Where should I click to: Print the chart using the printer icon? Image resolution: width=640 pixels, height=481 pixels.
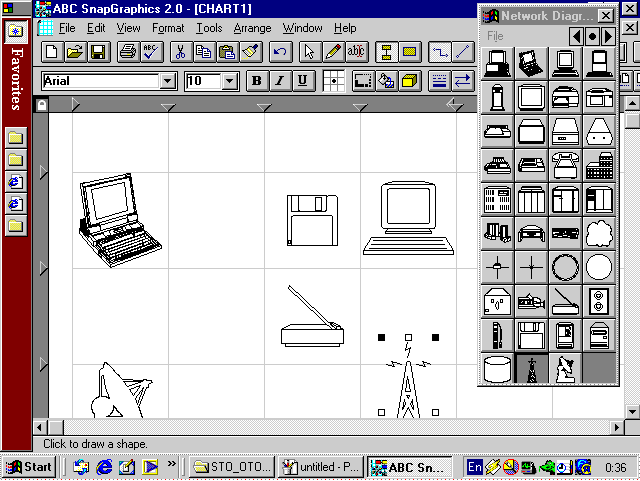[x=128, y=52]
